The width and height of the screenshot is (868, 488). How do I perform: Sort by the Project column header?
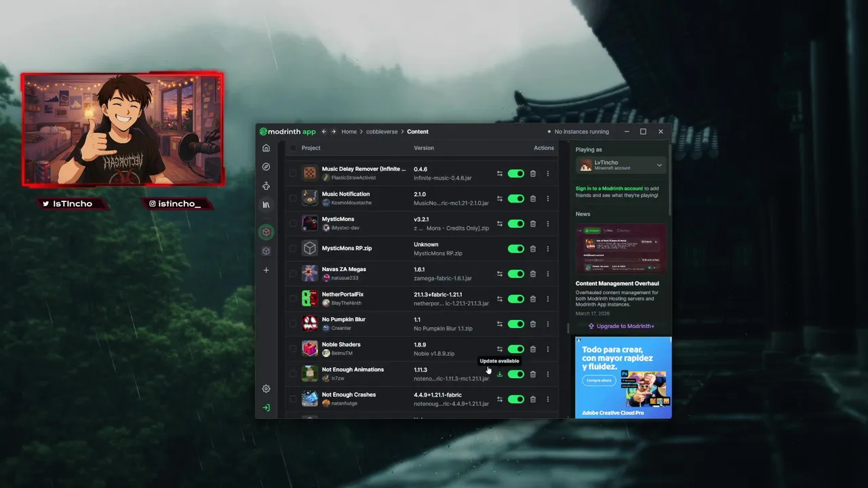(x=311, y=148)
